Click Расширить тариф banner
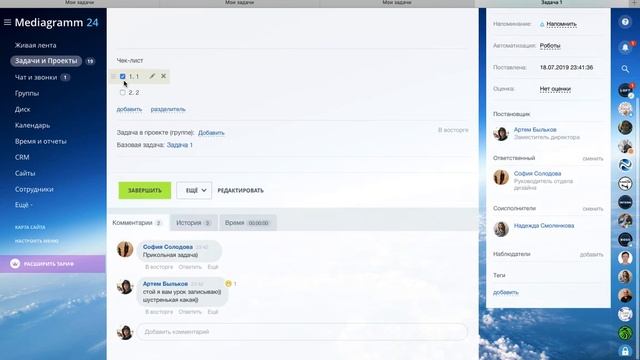 (53, 264)
